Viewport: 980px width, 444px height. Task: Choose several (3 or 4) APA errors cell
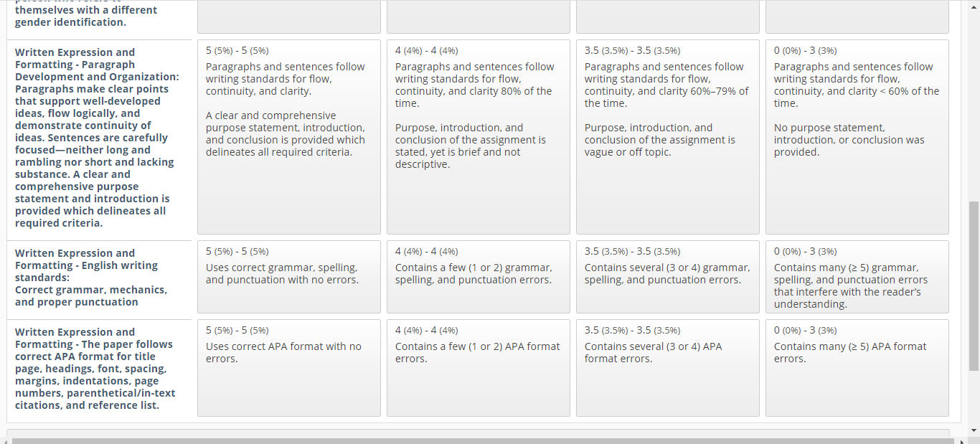(668, 368)
